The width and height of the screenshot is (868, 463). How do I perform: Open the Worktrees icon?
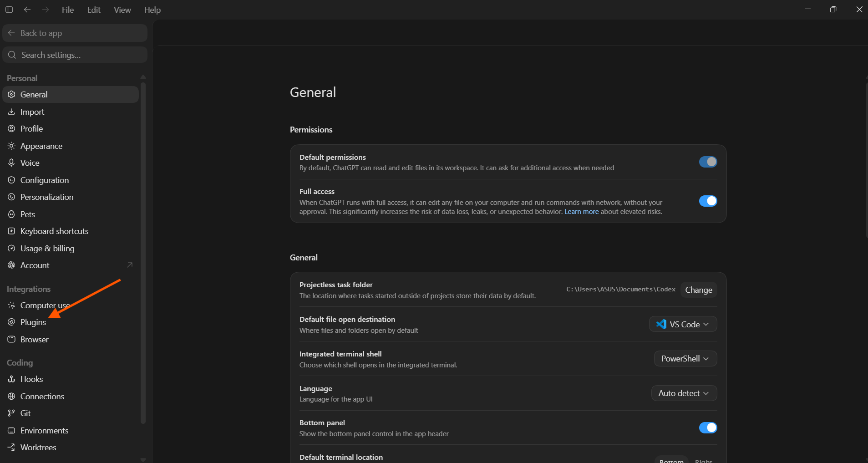click(12, 448)
